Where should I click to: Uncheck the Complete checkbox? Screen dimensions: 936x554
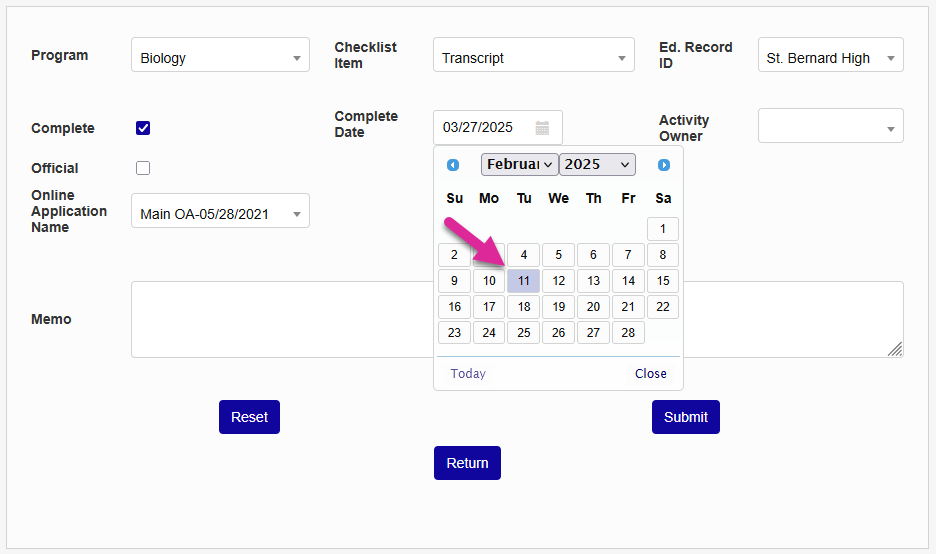(143, 128)
